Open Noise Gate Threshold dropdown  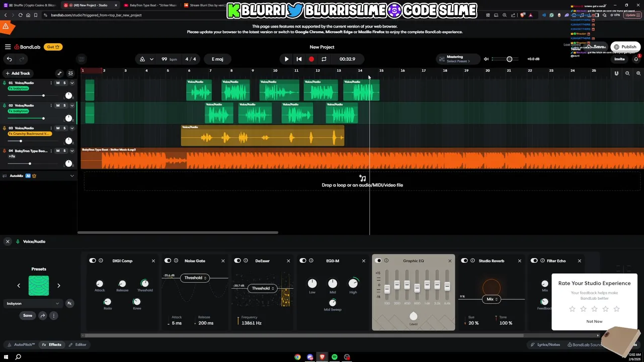click(194, 278)
